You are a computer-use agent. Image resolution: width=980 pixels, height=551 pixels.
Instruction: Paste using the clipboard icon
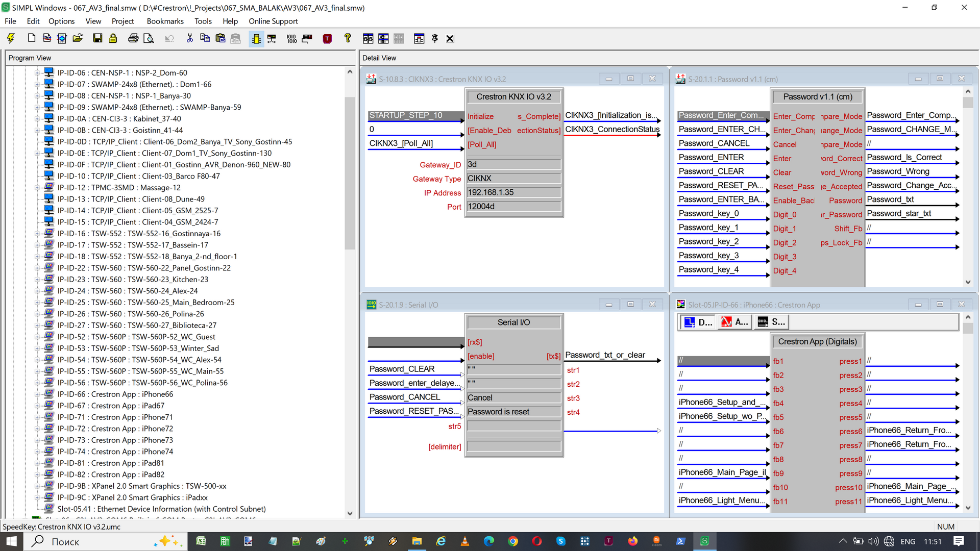click(220, 38)
